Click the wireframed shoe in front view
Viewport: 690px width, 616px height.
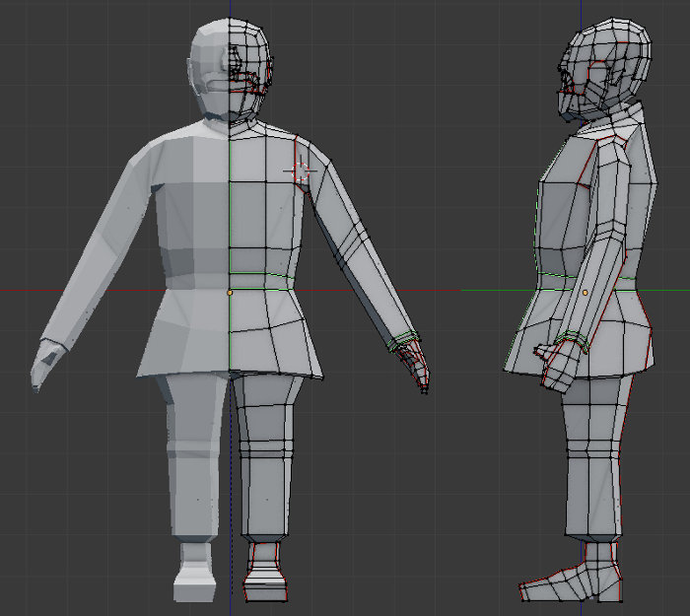[263, 577]
